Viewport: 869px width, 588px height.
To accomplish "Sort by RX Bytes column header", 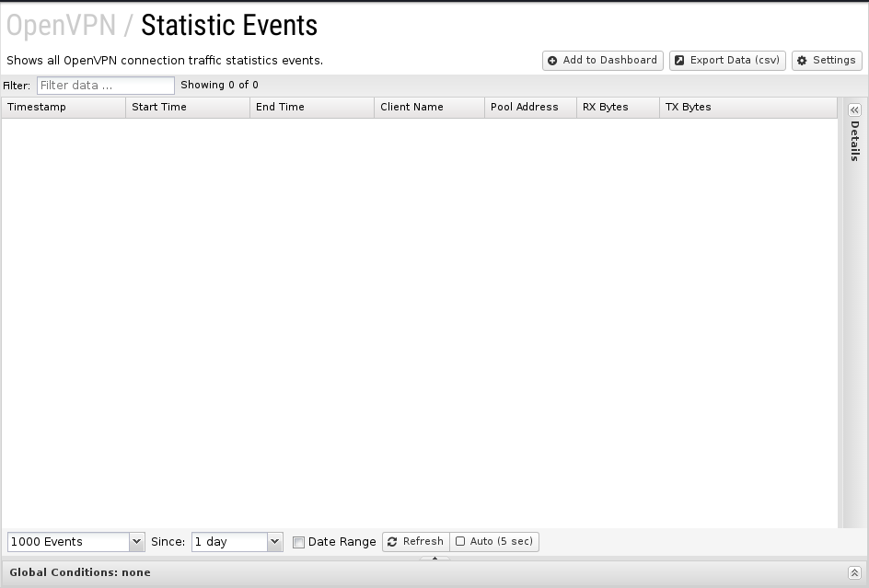I will pos(618,108).
